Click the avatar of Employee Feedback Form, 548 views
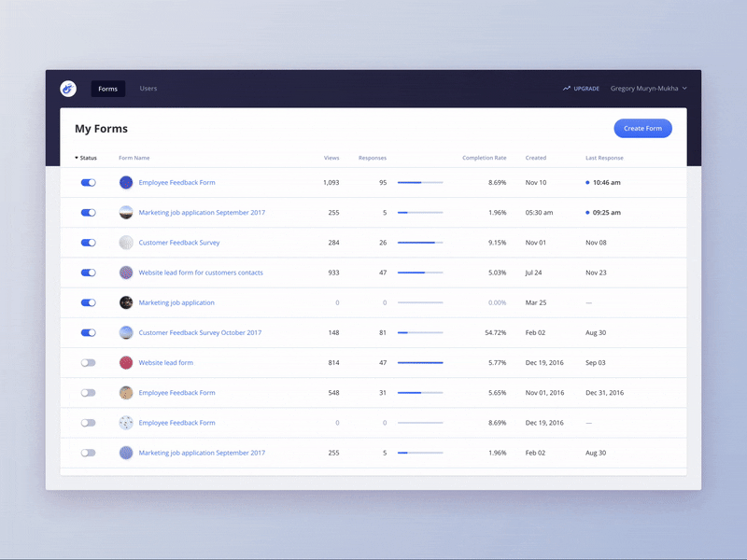747x560 pixels. [x=126, y=392]
